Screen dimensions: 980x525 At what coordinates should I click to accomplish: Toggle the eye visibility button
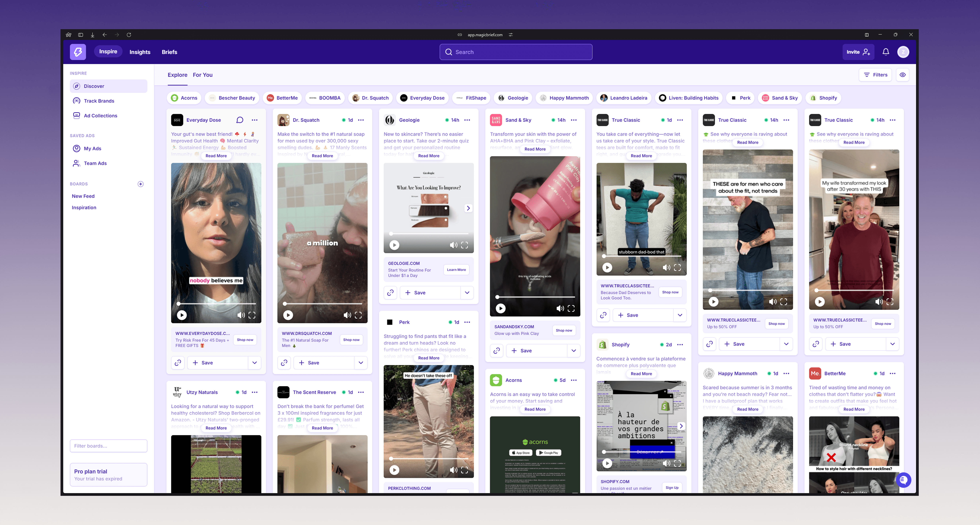tap(902, 75)
